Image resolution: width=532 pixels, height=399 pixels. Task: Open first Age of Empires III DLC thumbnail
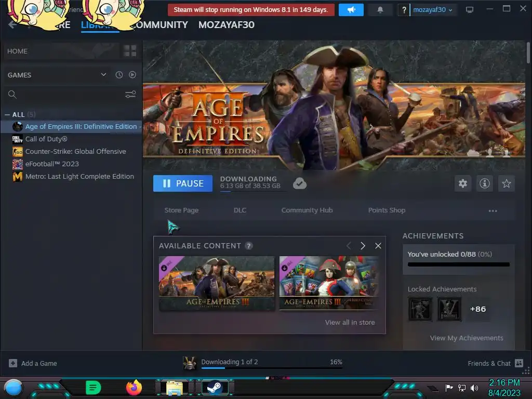[x=217, y=283]
